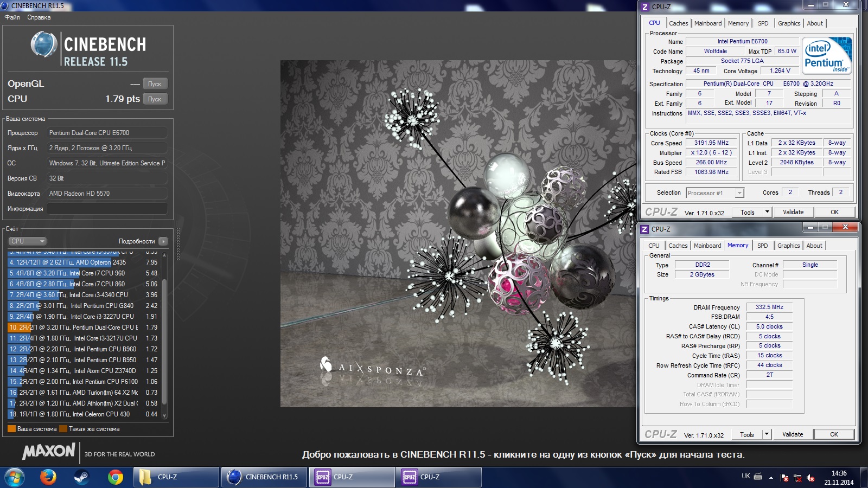Show hidden system tray icons
The image size is (868, 488).
pos(771,478)
